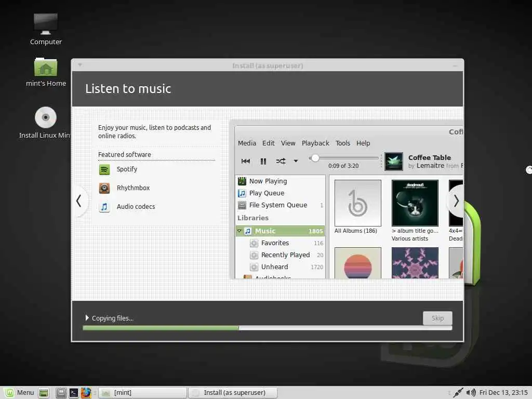
Task: Click the Coffee Table album art thumbnail
Action: 394,162
